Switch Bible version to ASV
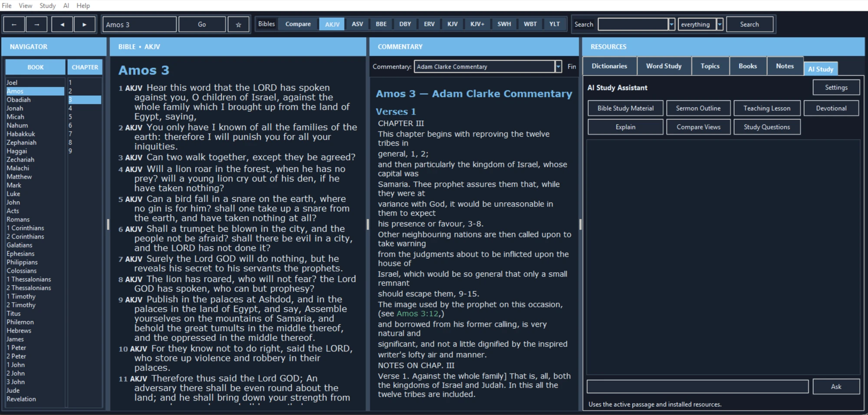 [357, 24]
